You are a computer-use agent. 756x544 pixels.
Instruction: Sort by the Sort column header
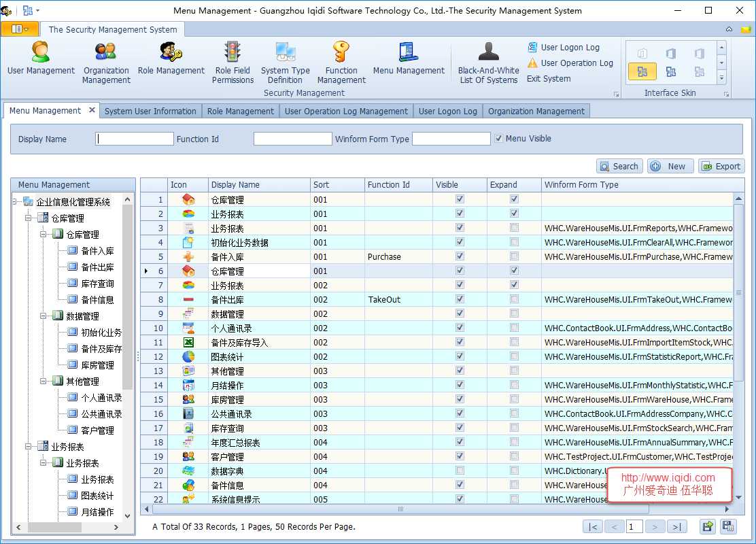(x=337, y=185)
